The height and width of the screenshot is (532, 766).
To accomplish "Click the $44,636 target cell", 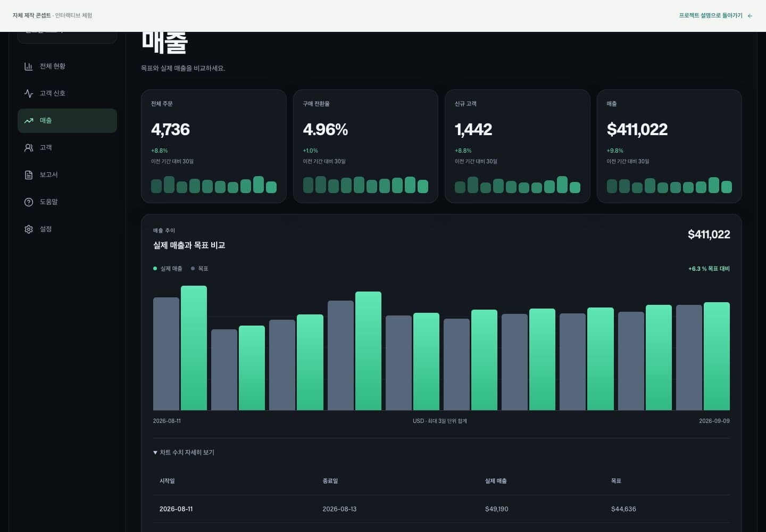I will (x=623, y=509).
